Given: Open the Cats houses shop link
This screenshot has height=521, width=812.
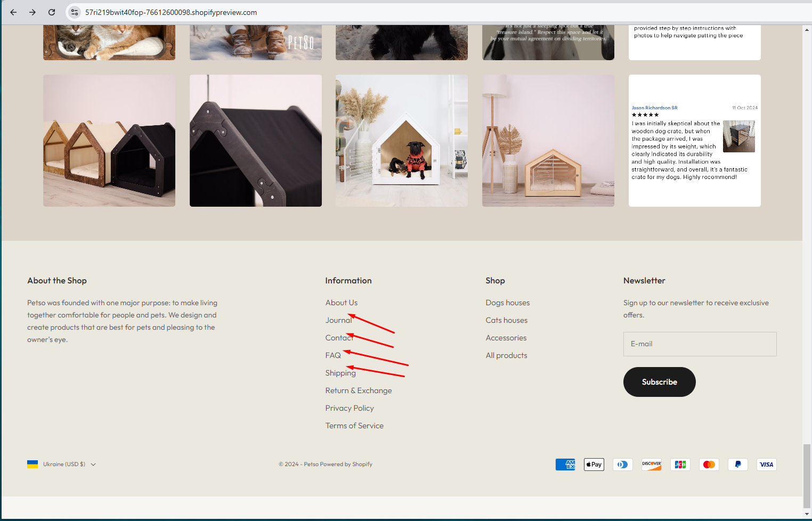Looking at the screenshot, I should tap(507, 320).
